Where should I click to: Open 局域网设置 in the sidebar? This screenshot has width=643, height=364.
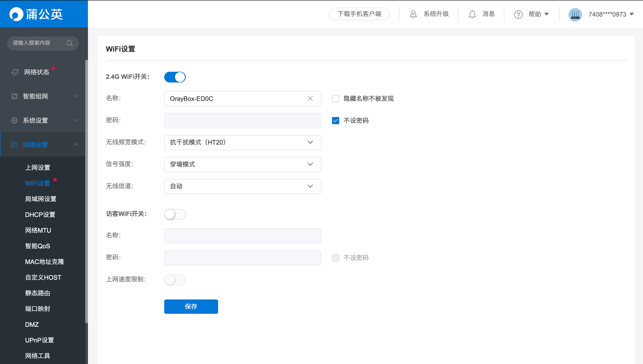(x=41, y=199)
